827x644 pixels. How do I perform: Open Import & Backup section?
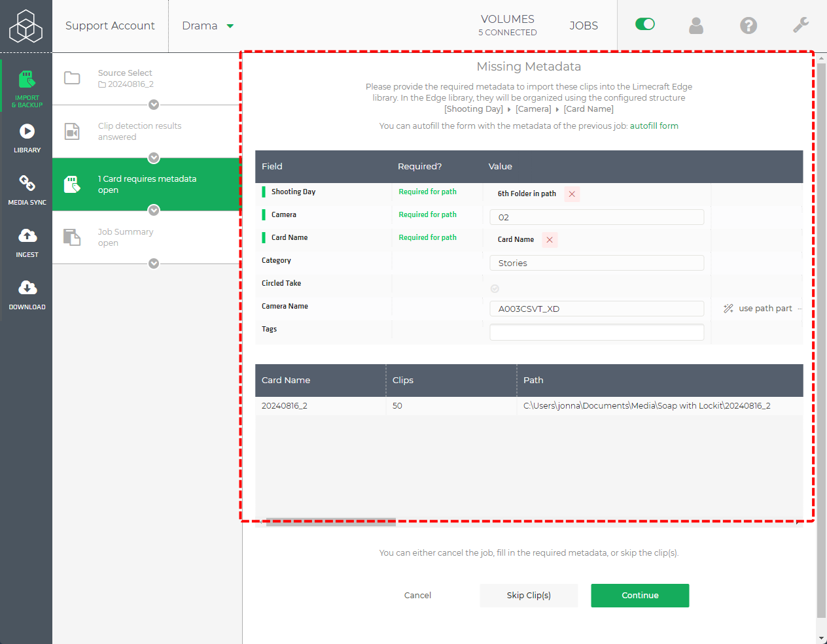27,89
